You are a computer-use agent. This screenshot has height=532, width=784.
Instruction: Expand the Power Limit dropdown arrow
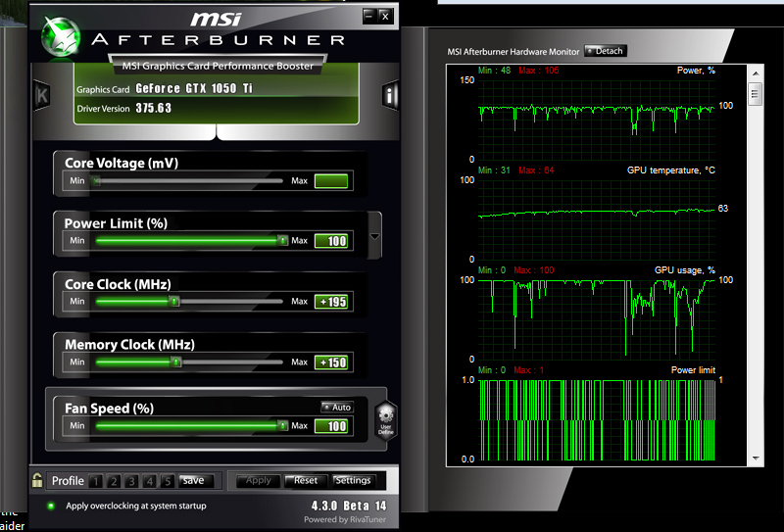coord(374,236)
